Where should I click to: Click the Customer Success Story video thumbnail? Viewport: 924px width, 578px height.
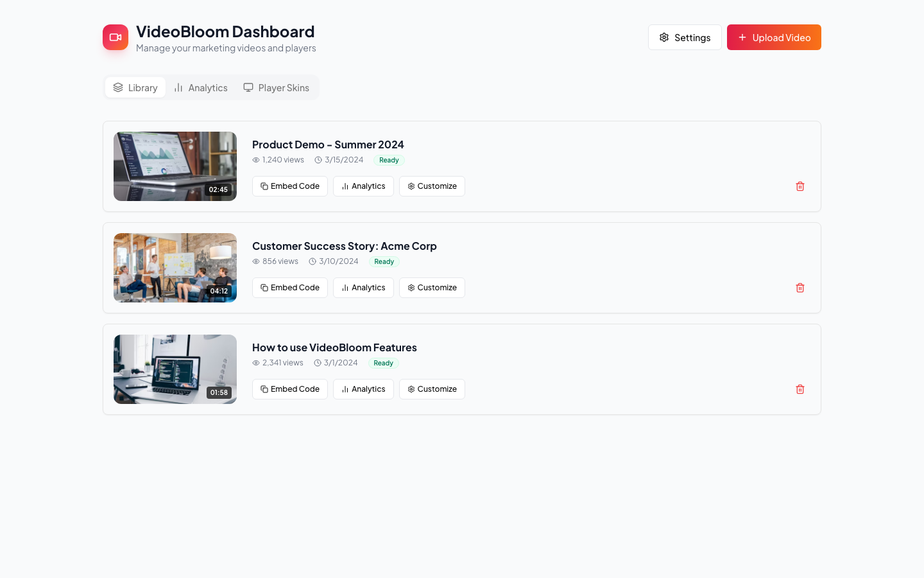tap(175, 268)
